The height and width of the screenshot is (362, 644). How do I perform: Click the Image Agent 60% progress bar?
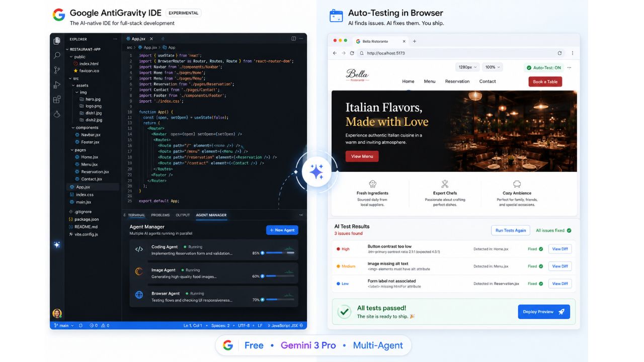(278, 276)
